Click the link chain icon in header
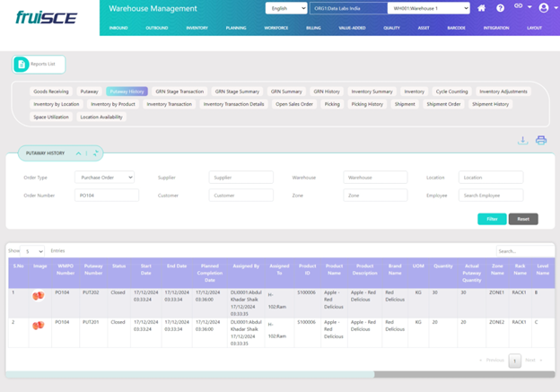This screenshot has width=560, height=392. click(518, 7)
